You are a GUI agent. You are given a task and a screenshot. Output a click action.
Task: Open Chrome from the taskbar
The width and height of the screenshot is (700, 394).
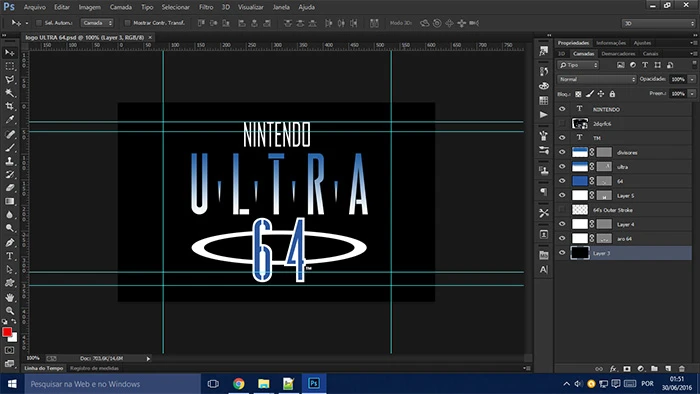[x=239, y=384]
